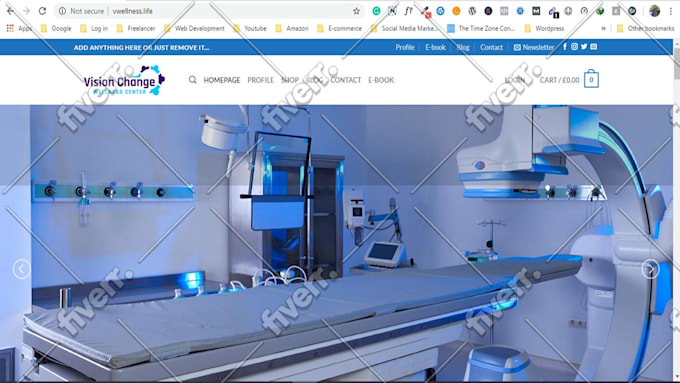Show next slide with right arrow
Screen dimensions: 680x383
click(x=650, y=269)
